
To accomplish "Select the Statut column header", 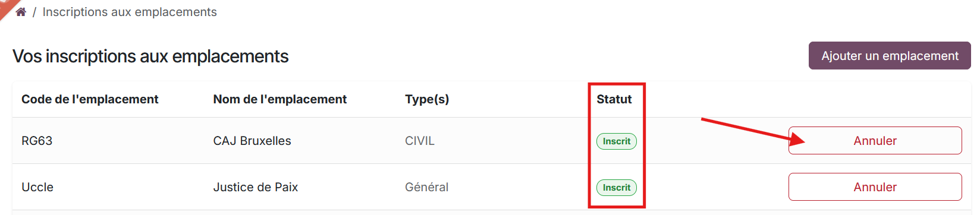I will click(614, 99).
